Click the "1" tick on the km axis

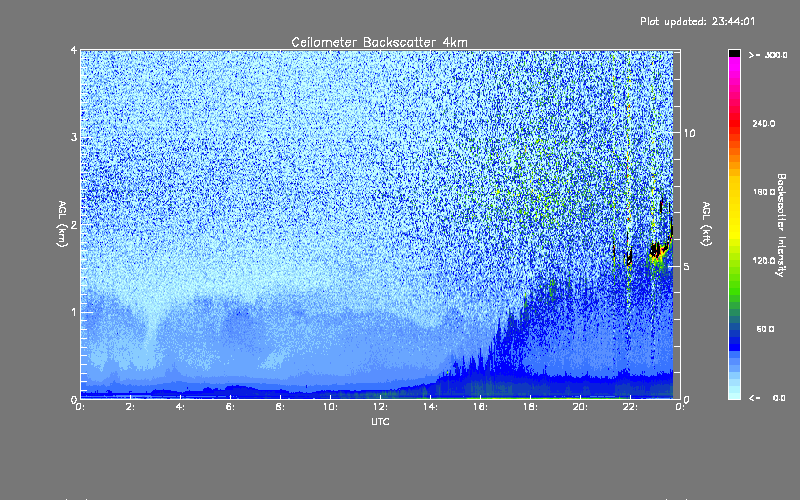coord(74,312)
